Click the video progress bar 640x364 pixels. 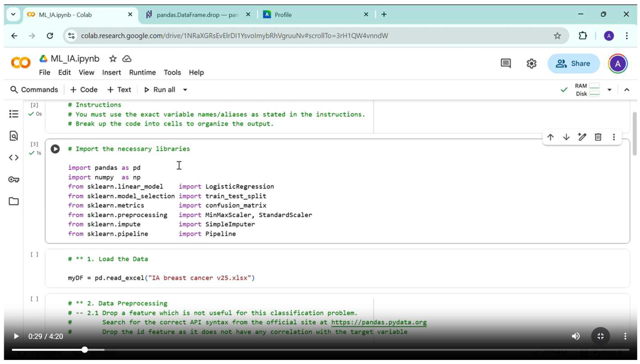click(320, 350)
